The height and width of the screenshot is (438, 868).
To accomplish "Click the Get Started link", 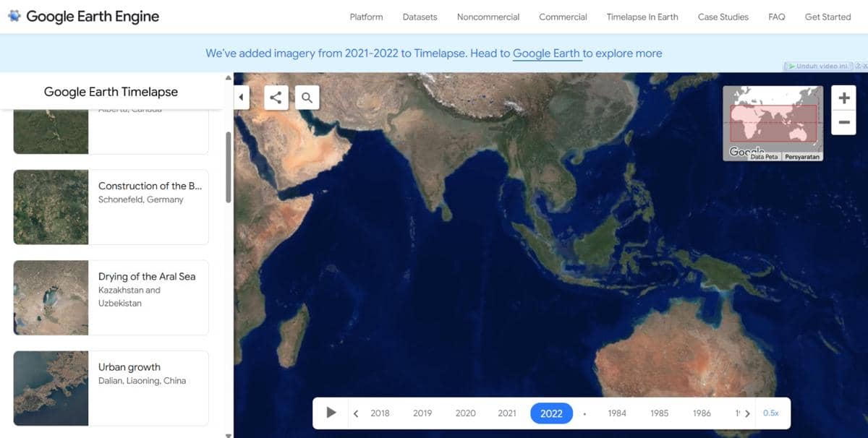I will coord(828,17).
